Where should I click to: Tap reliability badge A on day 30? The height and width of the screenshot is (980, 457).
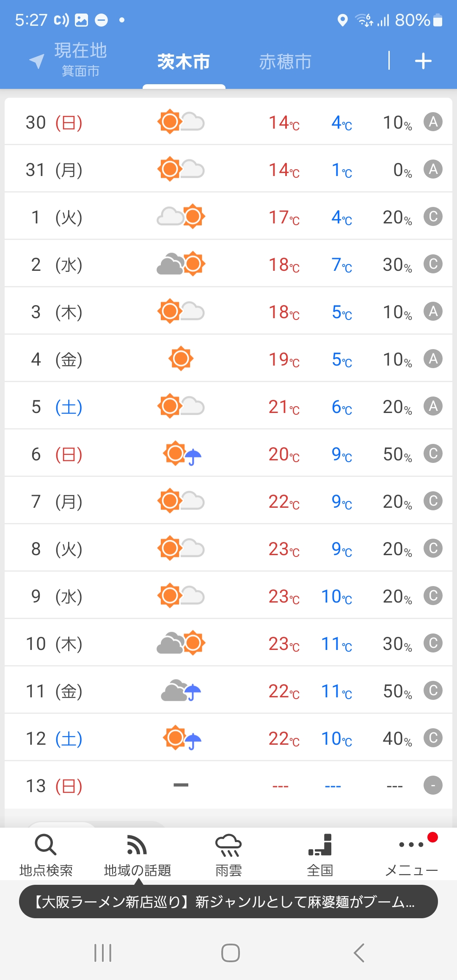[x=433, y=122]
